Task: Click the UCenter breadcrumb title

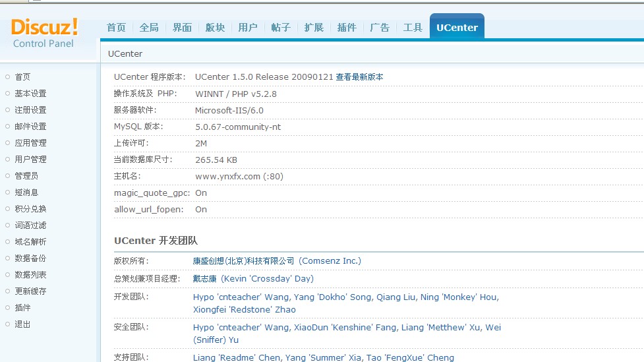Action: click(x=125, y=54)
